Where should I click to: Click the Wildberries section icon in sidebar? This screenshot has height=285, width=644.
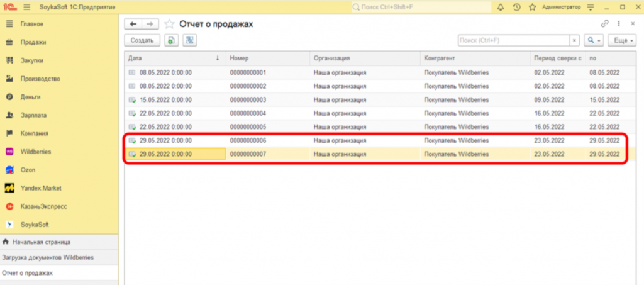click(9, 152)
